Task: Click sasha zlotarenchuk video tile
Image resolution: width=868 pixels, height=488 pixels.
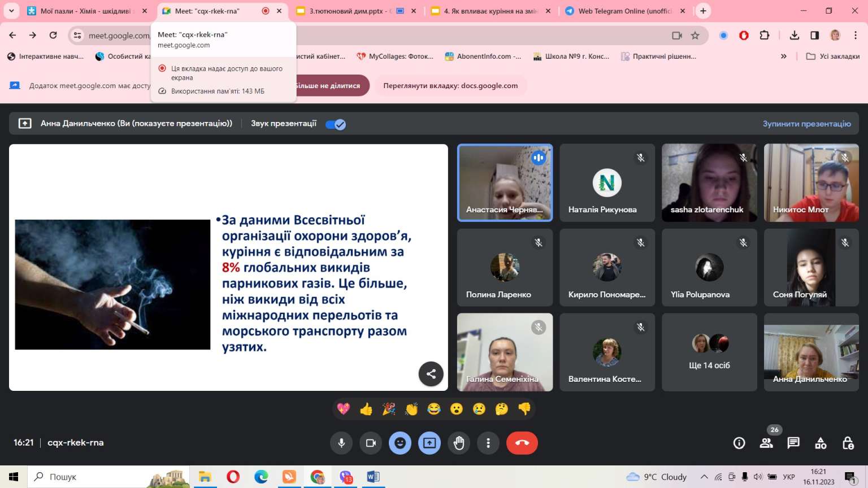Action: pos(709,182)
